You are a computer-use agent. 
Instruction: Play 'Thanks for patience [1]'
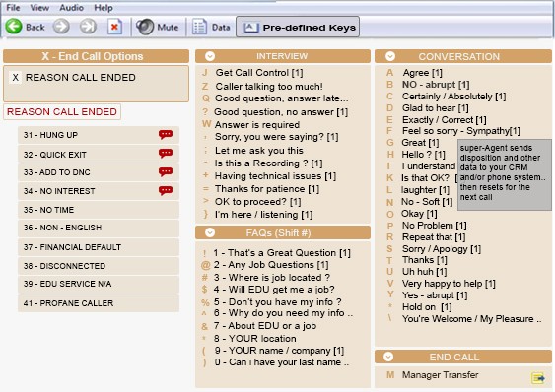(x=267, y=189)
